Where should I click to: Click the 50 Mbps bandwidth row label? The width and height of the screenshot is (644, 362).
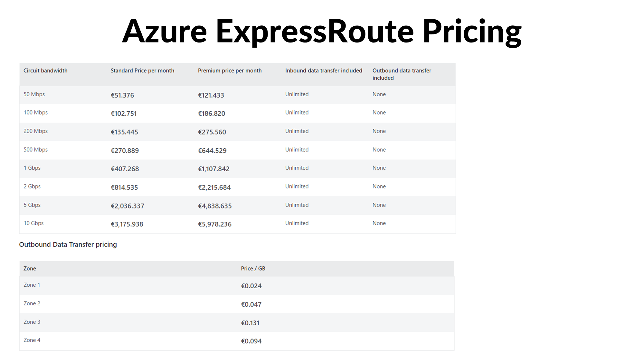[x=34, y=94]
